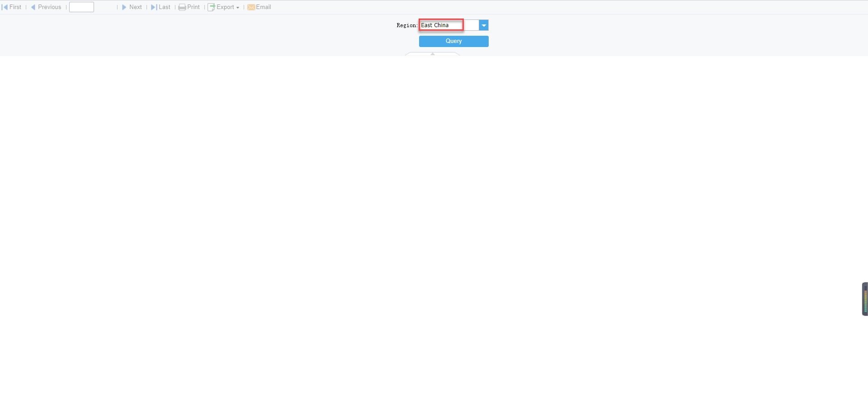Click the Query button
Viewport: 868px width, 408px height.
coord(454,41)
